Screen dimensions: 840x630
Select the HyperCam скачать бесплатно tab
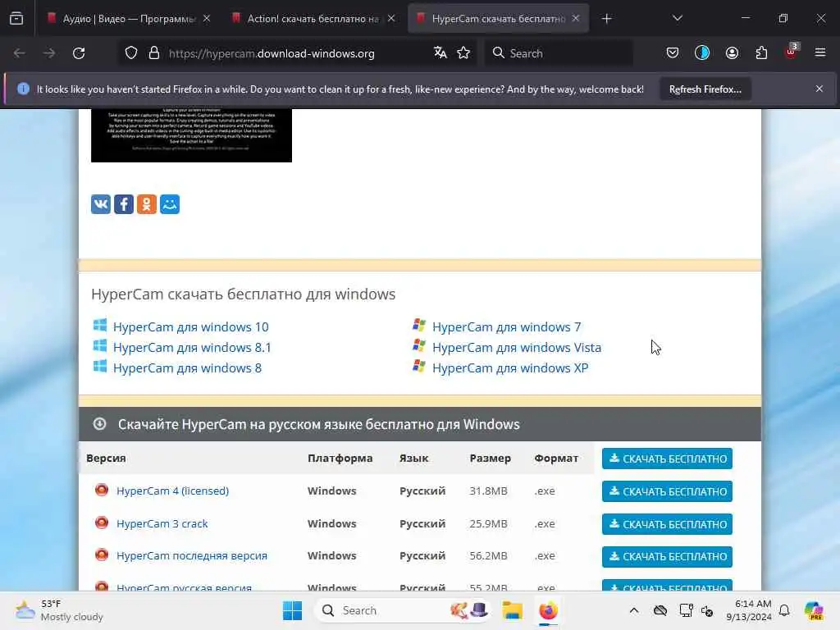point(498,19)
